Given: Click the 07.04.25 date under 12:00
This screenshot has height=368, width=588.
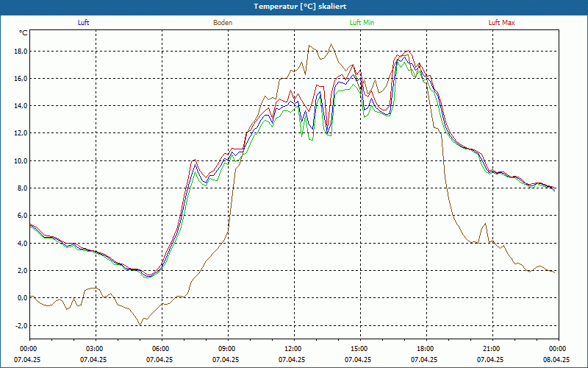Looking at the screenshot, I should click(x=292, y=359).
